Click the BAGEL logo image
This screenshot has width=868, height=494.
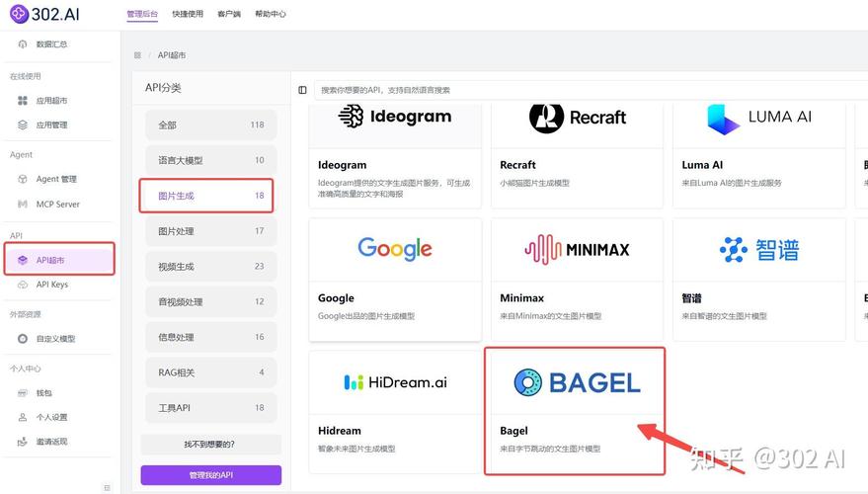click(x=578, y=382)
